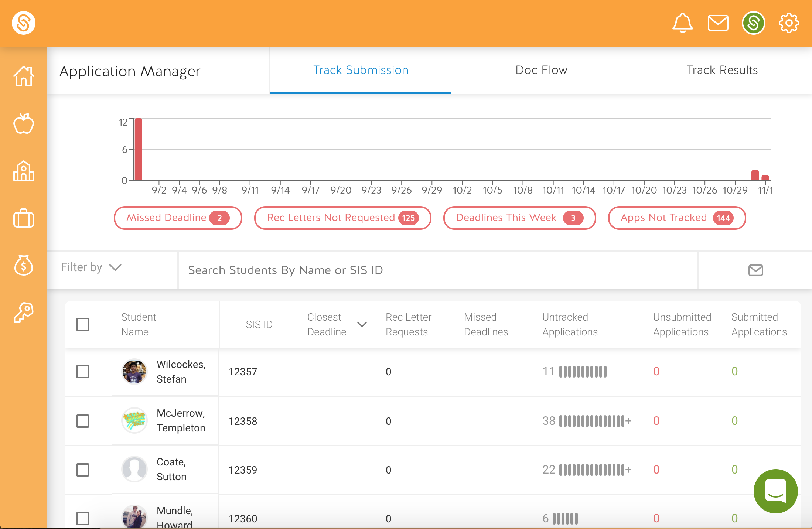Open the apple students sidebar icon
The height and width of the screenshot is (529, 812).
(24, 123)
